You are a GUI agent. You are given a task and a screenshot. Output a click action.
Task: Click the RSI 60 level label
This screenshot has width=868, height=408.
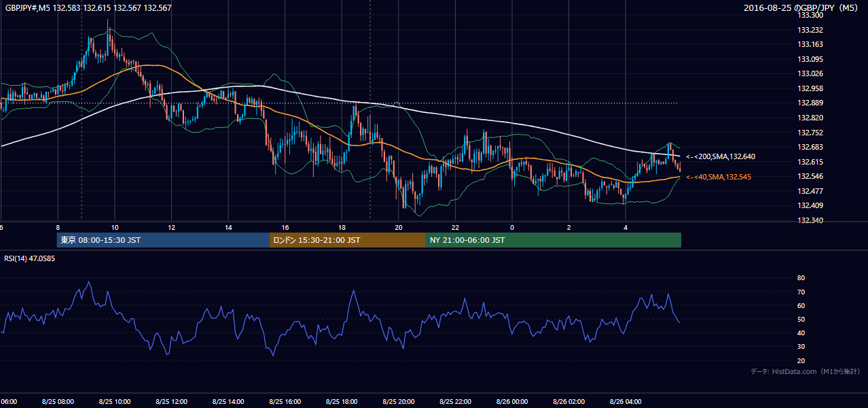click(x=801, y=305)
